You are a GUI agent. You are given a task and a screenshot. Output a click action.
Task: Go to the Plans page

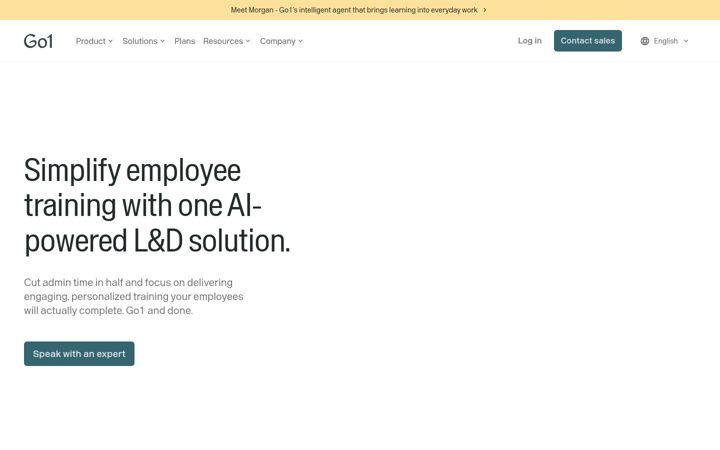(x=185, y=41)
